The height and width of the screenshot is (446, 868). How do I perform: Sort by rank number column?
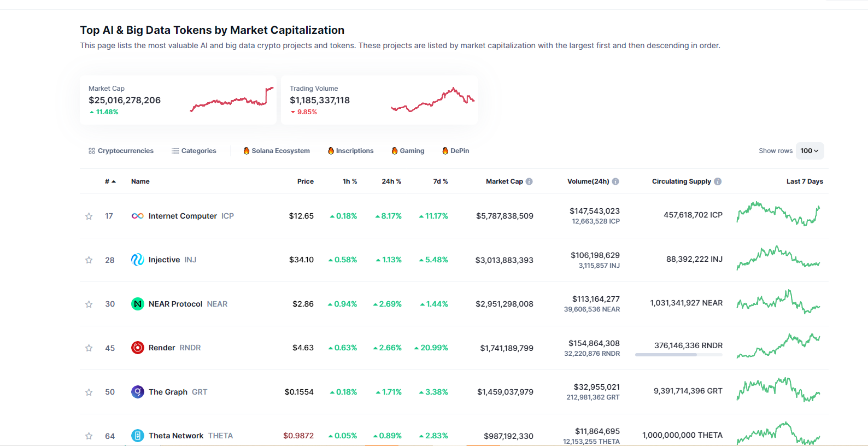(x=110, y=181)
